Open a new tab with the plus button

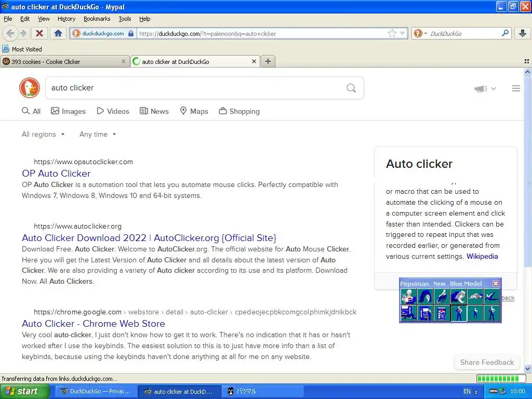pos(268,61)
